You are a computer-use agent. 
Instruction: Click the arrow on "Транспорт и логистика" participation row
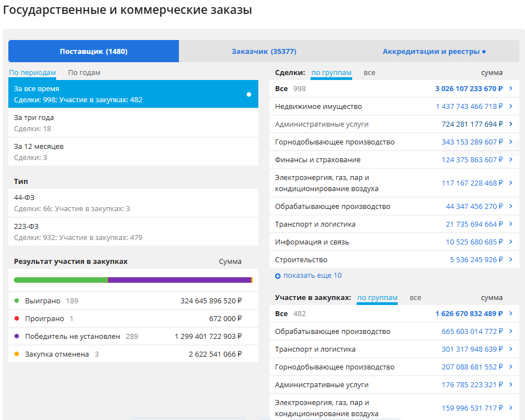pyautogui.click(x=511, y=349)
